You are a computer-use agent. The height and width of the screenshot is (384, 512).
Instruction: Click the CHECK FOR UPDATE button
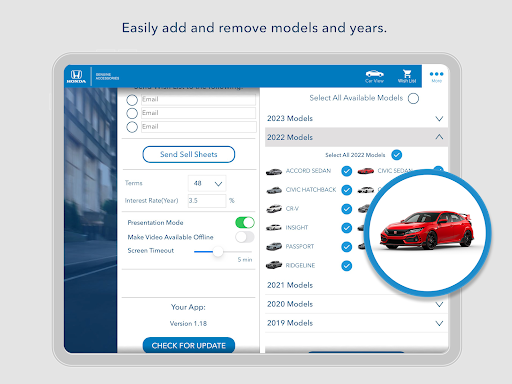coord(189,345)
